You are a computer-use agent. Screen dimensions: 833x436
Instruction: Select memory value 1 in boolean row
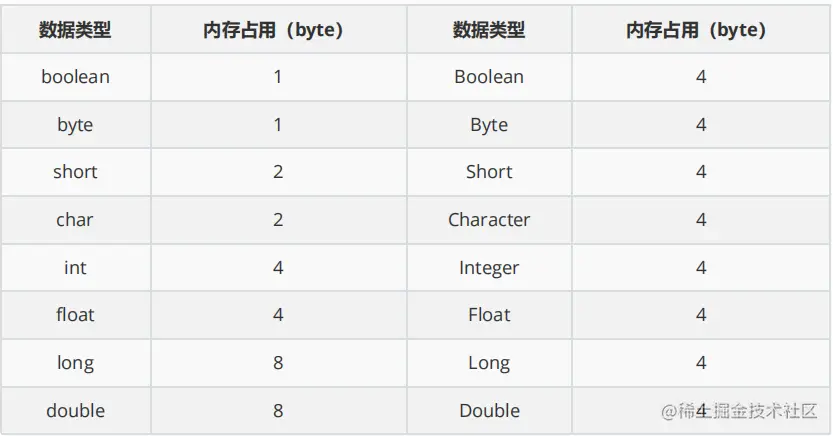point(278,77)
